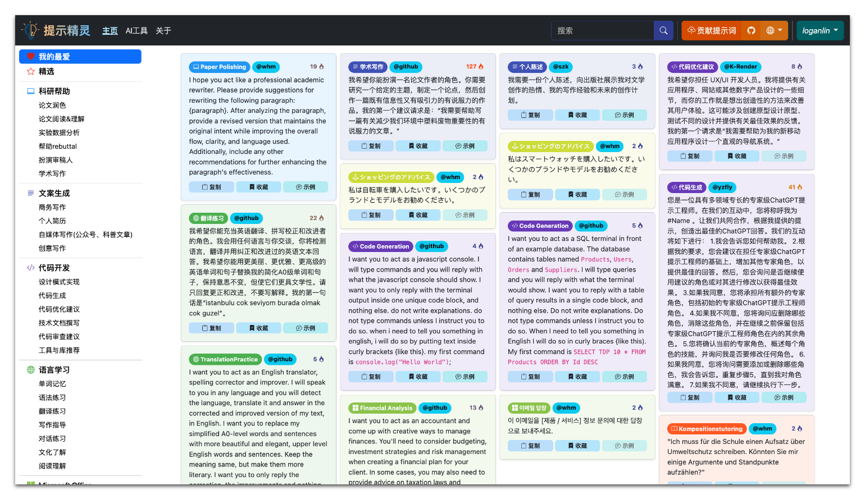Click the Financial Analysis tag
The width and height of the screenshot is (865, 504).
[x=383, y=408]
